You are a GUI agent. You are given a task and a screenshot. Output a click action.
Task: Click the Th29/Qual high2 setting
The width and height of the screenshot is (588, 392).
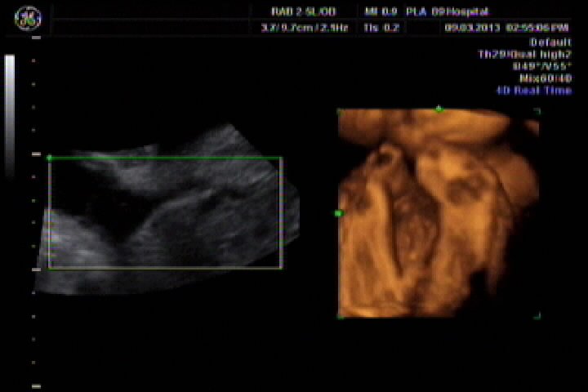[524, 55]
